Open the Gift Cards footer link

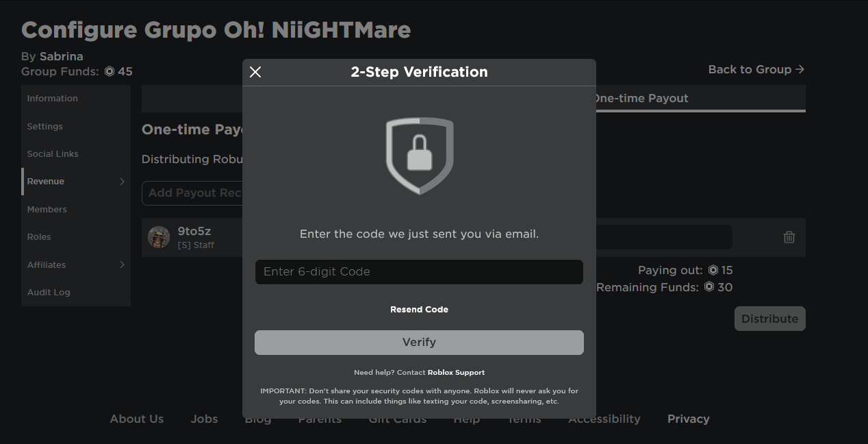point(397,419)
